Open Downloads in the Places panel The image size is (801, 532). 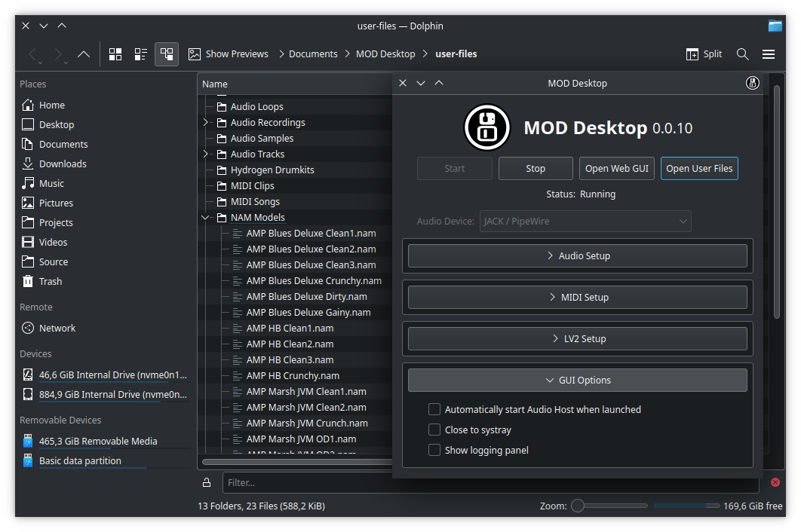click(54, 164)
